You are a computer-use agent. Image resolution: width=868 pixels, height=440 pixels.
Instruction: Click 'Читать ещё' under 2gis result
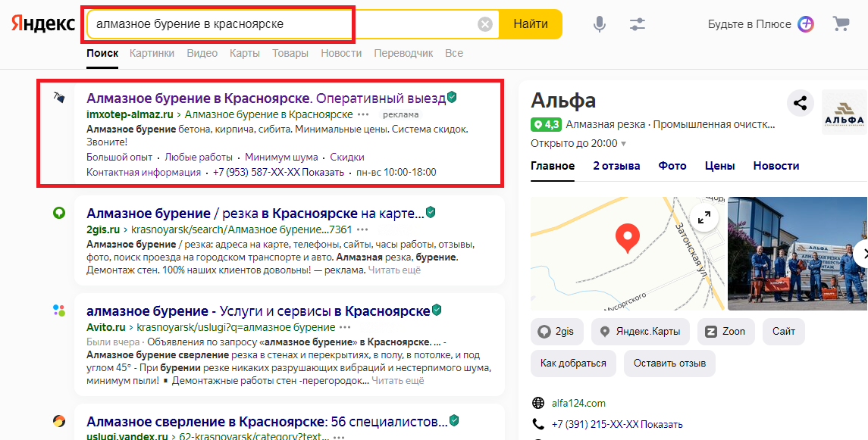(394, 270)
